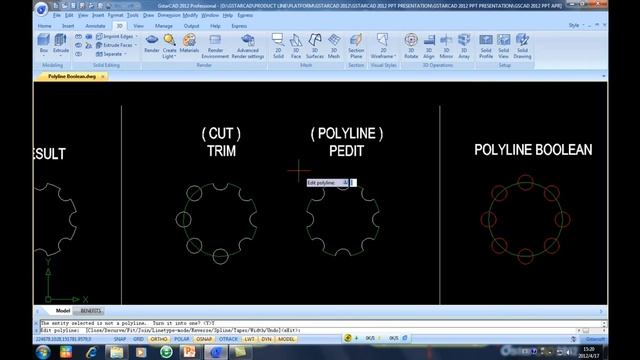
Task: Switch to the Manage ribbon tab
Action: pyautogui.click(x=164, y=26)
